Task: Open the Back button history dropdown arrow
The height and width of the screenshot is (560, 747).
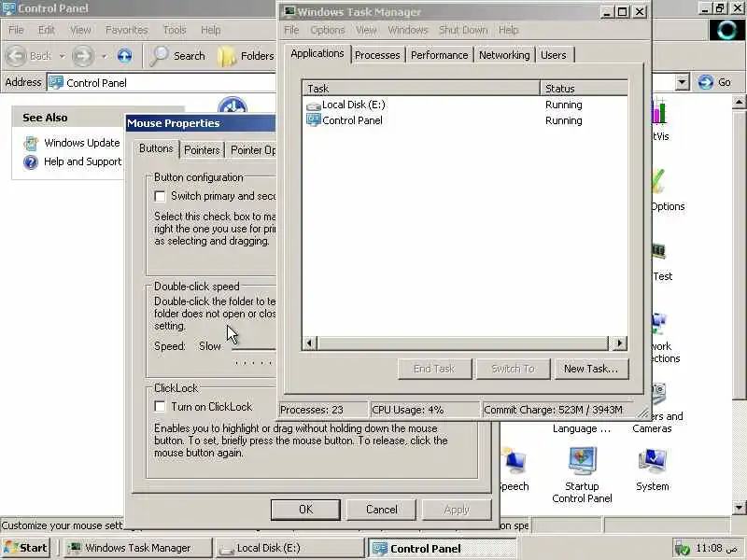Action: [x=62, y=56]
